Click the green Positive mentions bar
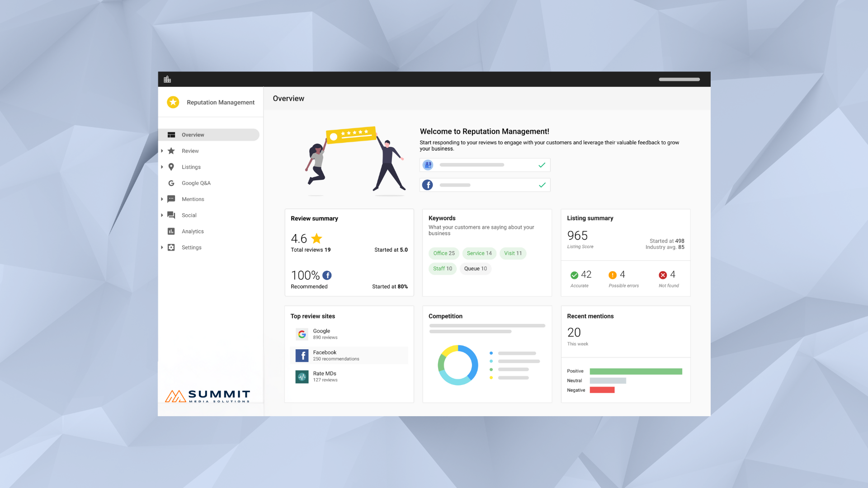 [636, 371]
